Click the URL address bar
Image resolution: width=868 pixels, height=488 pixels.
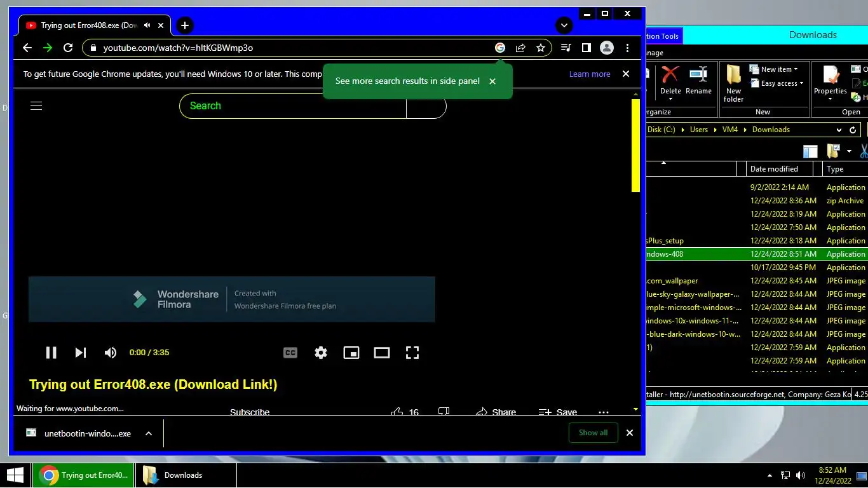299,48
